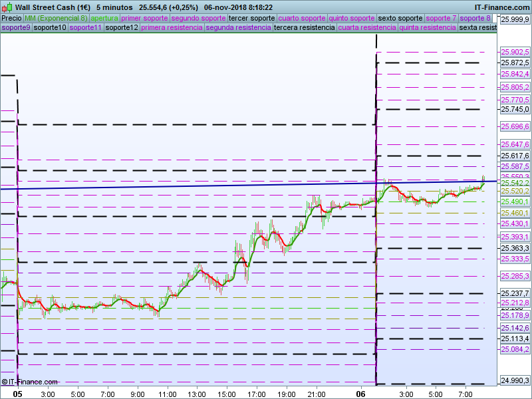Click the candlestick chart icon beside Wall Street Cash
The image size is (532, 399).
point(7,7)
